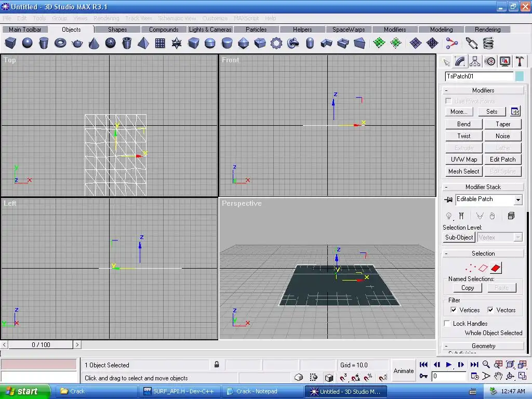Screen dimensions: 532x399
Task: Select the Sphere primitive icon
Action: point(27,43)
